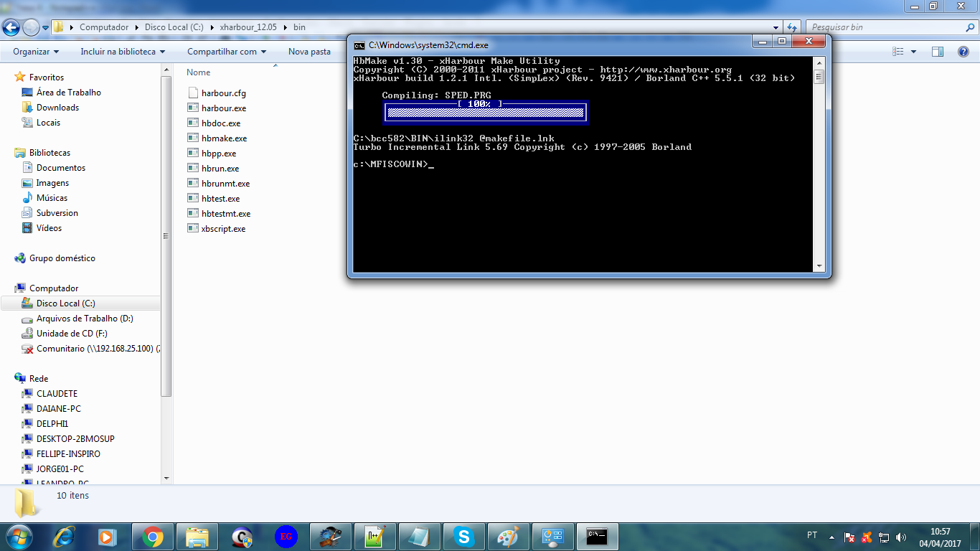Open the DAIANE-PC network computer
Screen dimensions: 980x551
tap(59, 409)
